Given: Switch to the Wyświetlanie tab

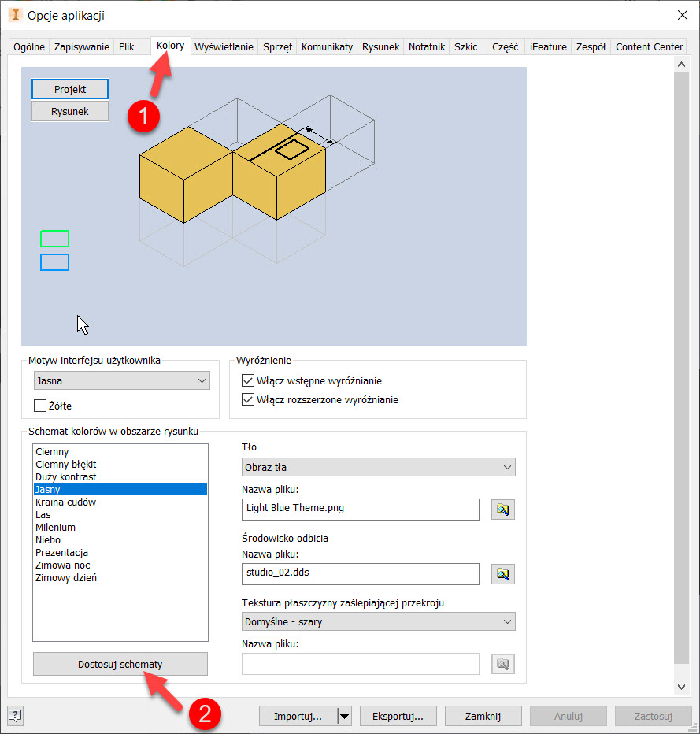Looking at the screenshot, I should 224,46.
